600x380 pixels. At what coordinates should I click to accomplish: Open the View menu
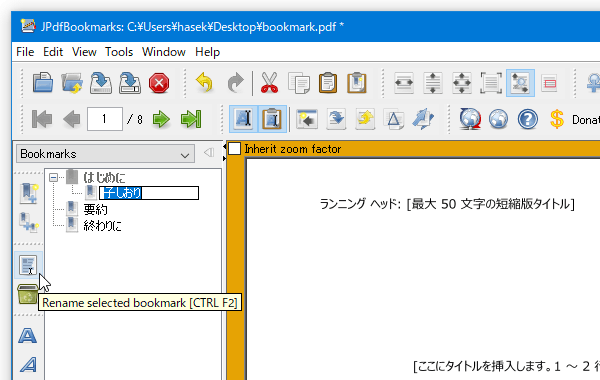tap(84, 52)
